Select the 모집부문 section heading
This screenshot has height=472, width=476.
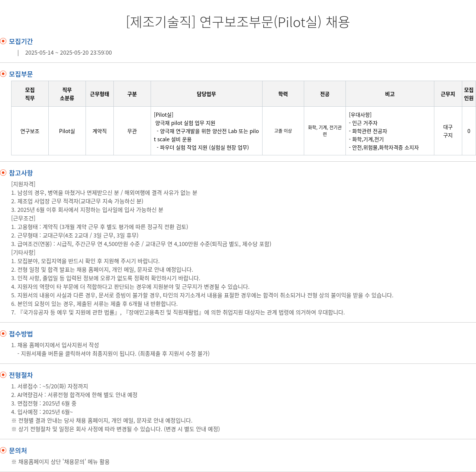[21, 74]
